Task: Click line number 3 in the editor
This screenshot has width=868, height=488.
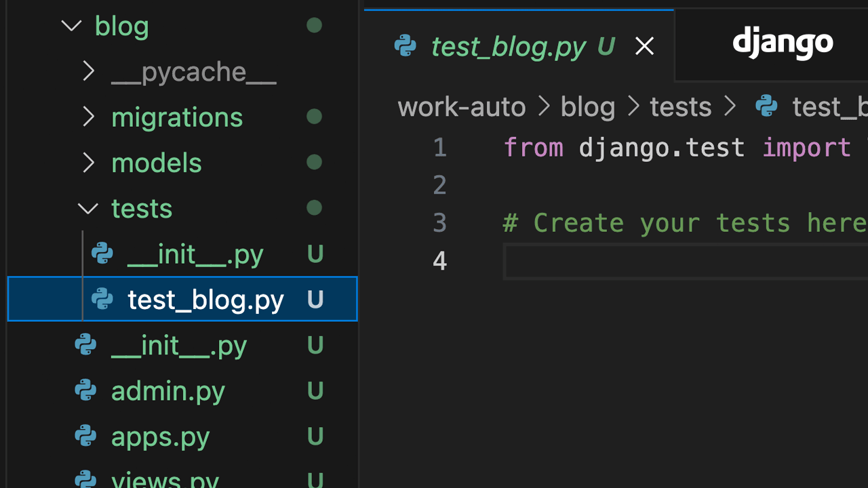Action: point(439,222)
